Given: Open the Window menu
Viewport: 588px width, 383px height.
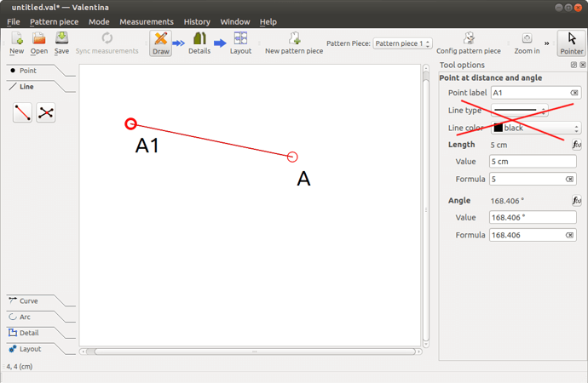Looking at the screenshot, I should pyautogui.click(x=235, y=22).
